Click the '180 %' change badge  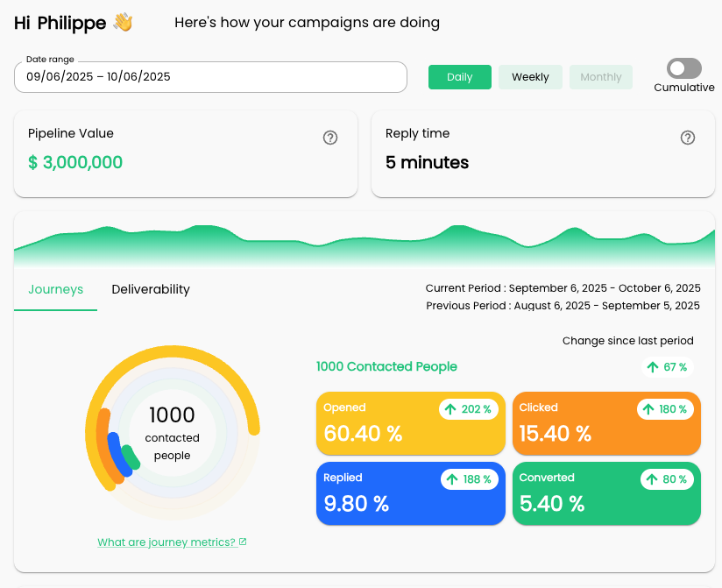[665, 409]
